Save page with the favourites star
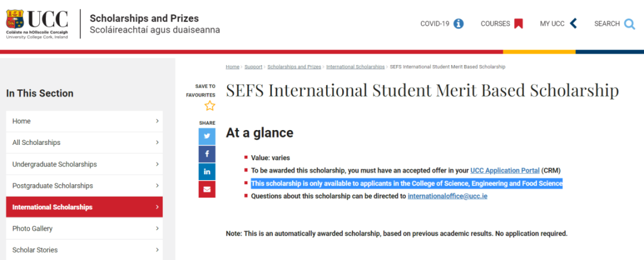 tap(210, 106)
